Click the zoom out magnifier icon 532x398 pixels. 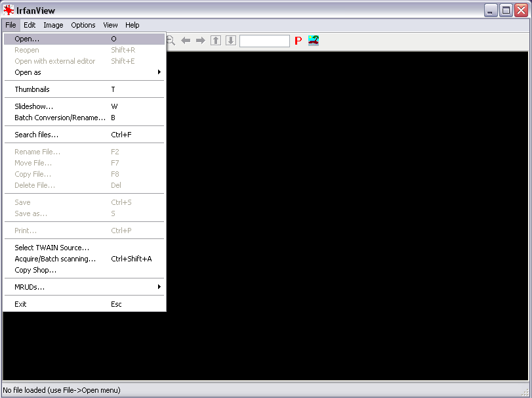pyautogui.click(x=171, y=41)
